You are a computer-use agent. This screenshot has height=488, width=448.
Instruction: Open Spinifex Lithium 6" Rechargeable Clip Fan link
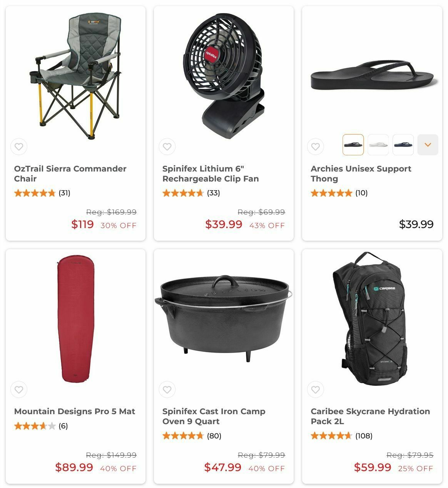point(211,173)
